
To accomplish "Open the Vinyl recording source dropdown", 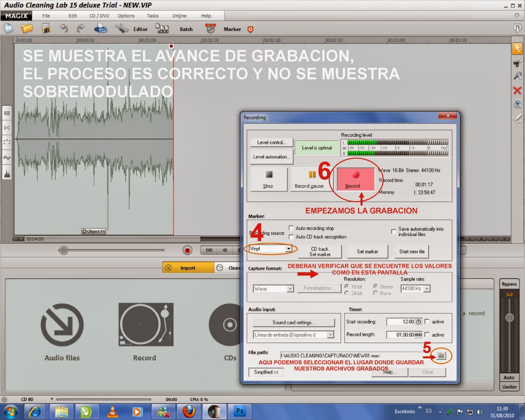I will [x=288, y=249].
